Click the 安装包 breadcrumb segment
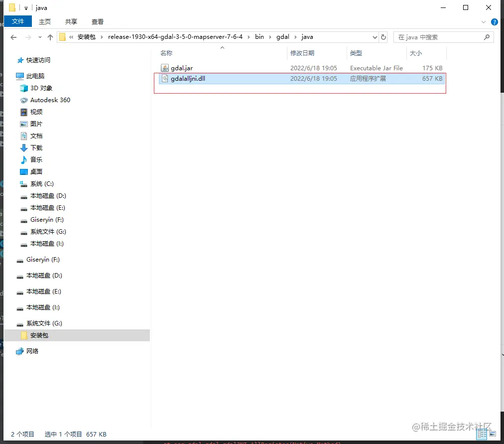The image size is (504, 444). [87, 37]
